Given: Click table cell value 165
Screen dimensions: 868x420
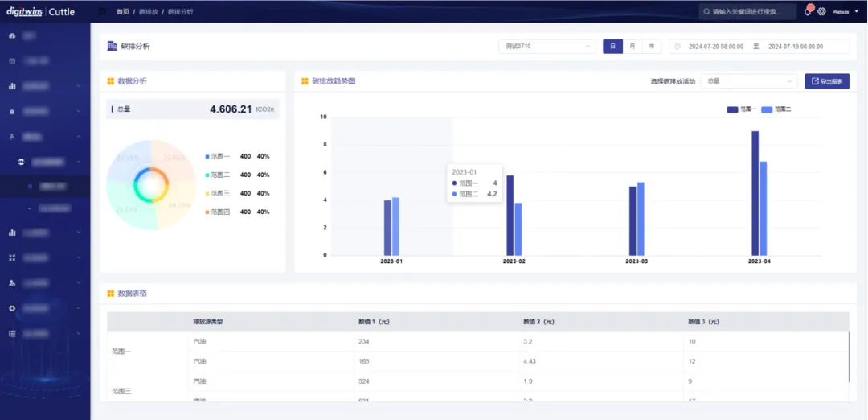Looking at the screenshot, I should pyautogui.click(x=364, y=361).
